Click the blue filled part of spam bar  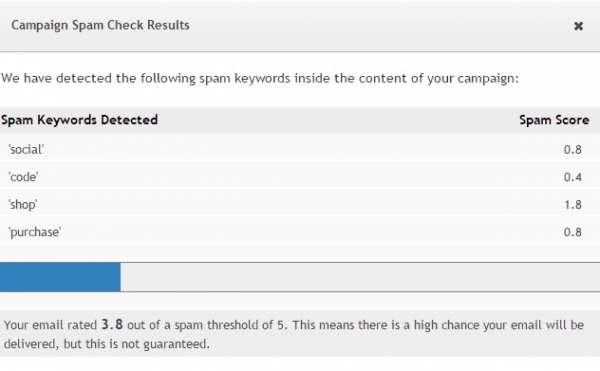[60, 277]
